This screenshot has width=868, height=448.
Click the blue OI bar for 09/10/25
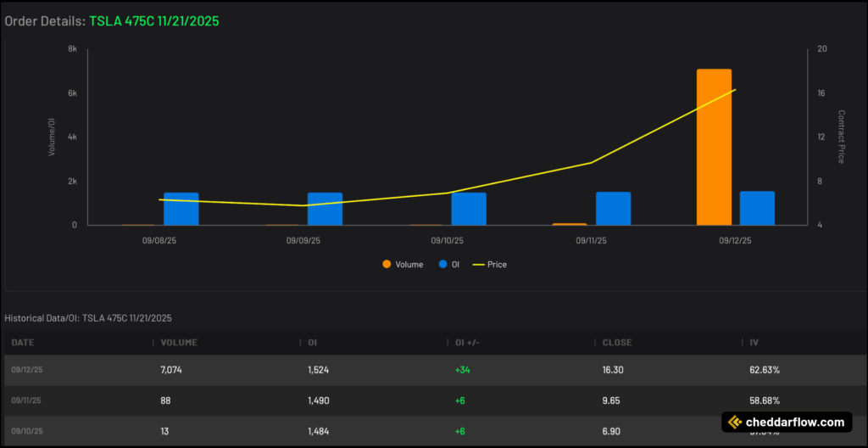click(x=469, y=209)
